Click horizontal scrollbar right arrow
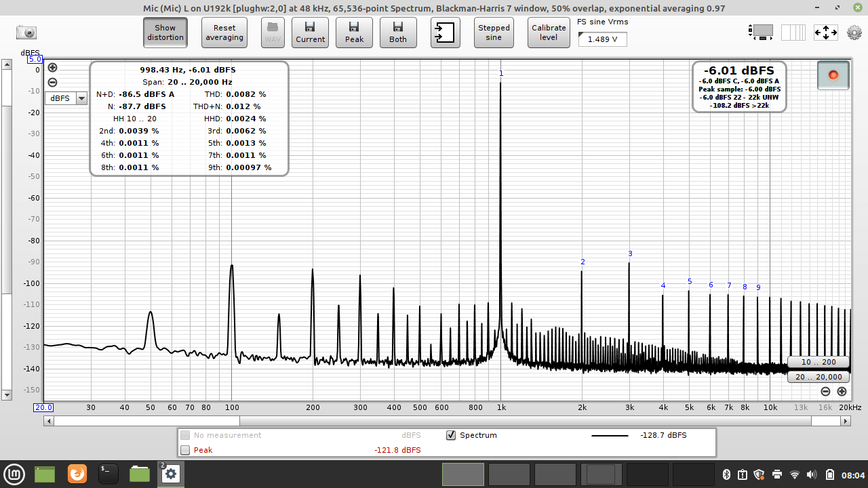868x488 pixels. click(x=846, y=421)
